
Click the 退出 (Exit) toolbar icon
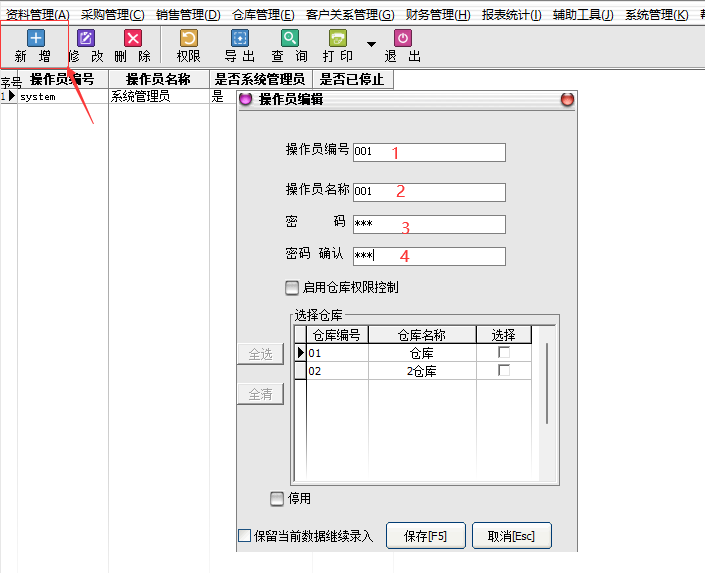point(403,39)
